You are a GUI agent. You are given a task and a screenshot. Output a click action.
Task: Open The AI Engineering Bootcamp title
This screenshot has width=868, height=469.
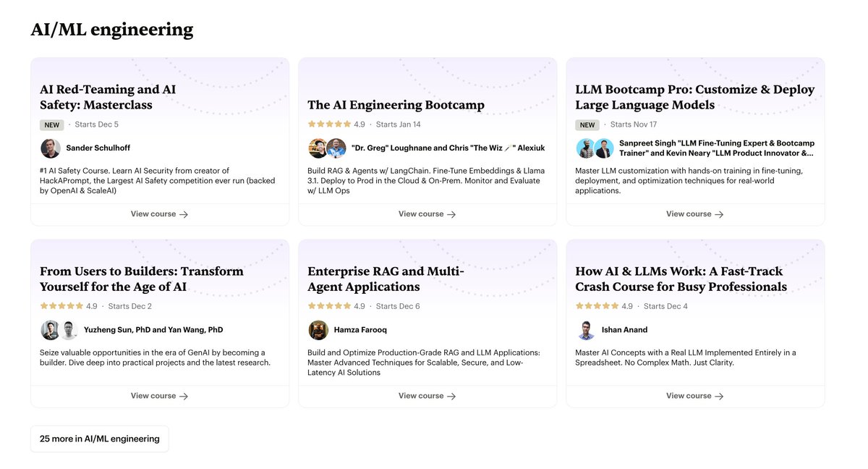(x=396, y=105)
